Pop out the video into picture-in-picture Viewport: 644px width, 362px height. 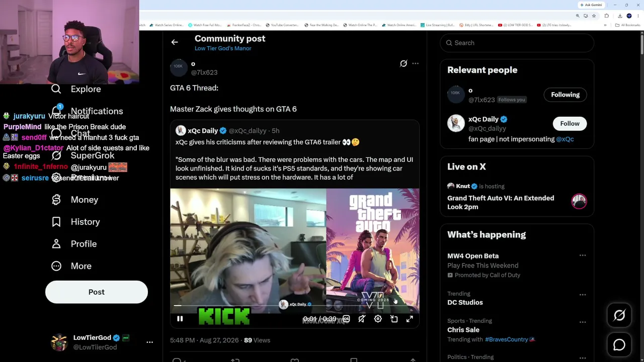tap(394, 319)
